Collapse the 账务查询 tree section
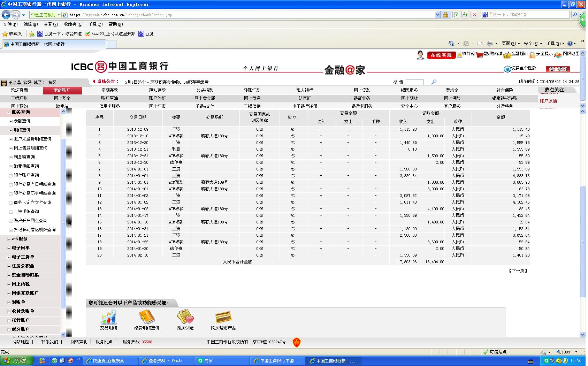The image size is (588, 366). (x=9, y=112)
